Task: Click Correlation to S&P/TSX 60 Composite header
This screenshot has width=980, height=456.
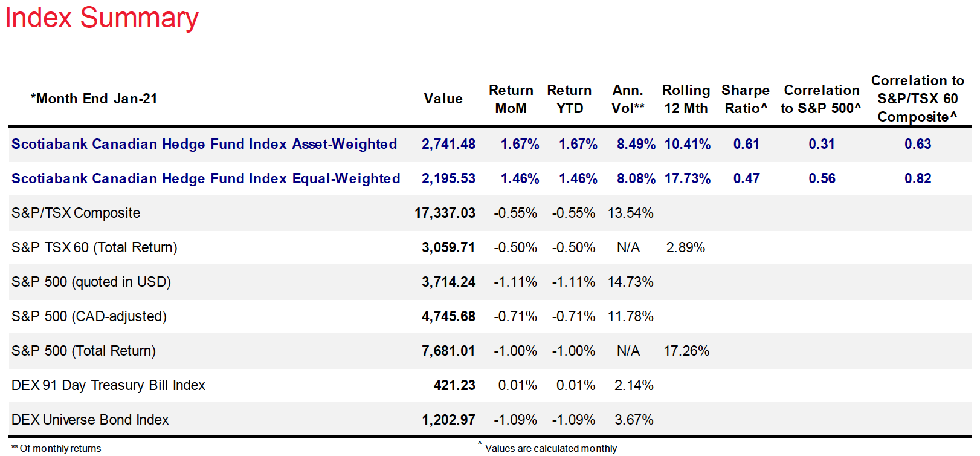Action: click(917, 99)
